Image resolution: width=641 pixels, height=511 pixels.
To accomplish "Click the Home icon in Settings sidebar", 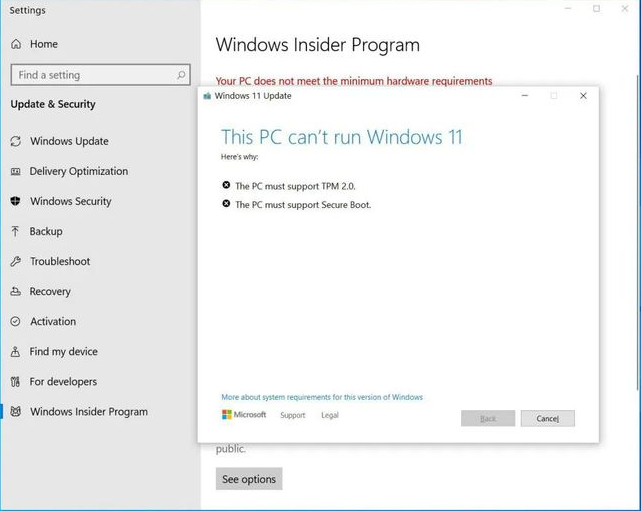I will (x=16, y=44).
